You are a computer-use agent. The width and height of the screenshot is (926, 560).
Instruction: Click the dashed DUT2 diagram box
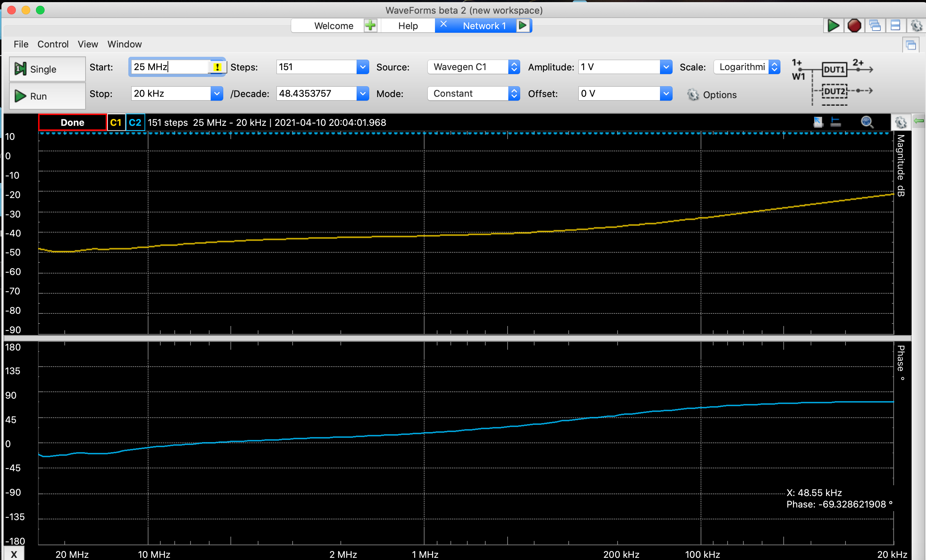[834, 91]
